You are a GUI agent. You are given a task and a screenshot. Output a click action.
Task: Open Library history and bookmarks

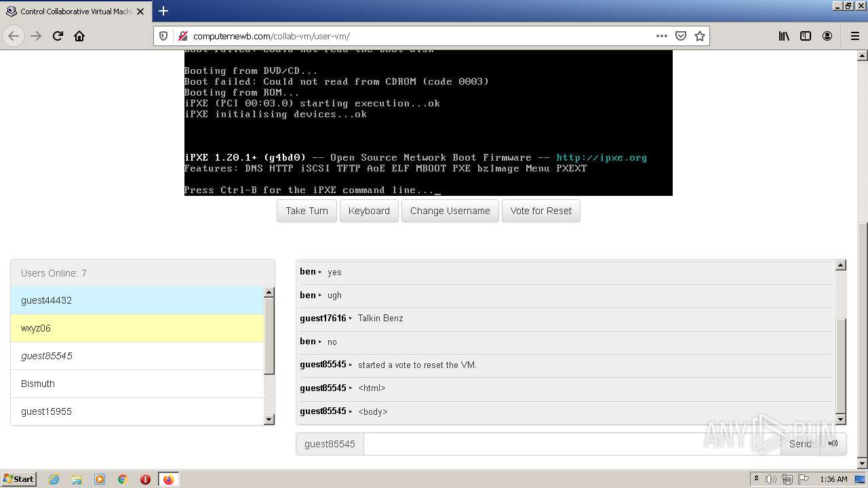(x=784, y=36)
